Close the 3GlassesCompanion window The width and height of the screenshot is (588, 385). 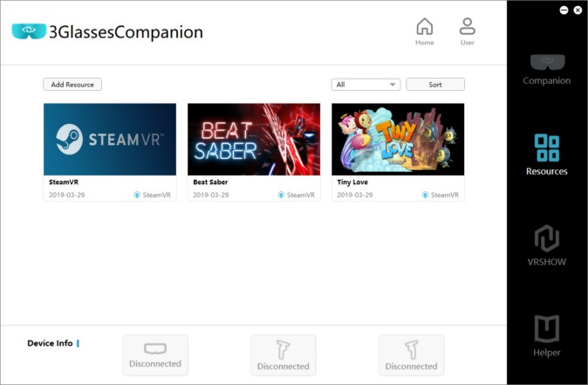(x=578, y=10)
